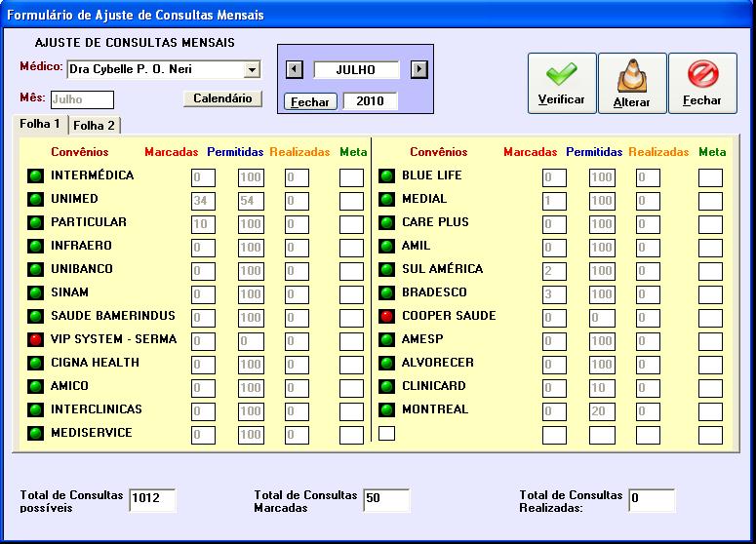Go to previous month with left arrow

[295, 69]
